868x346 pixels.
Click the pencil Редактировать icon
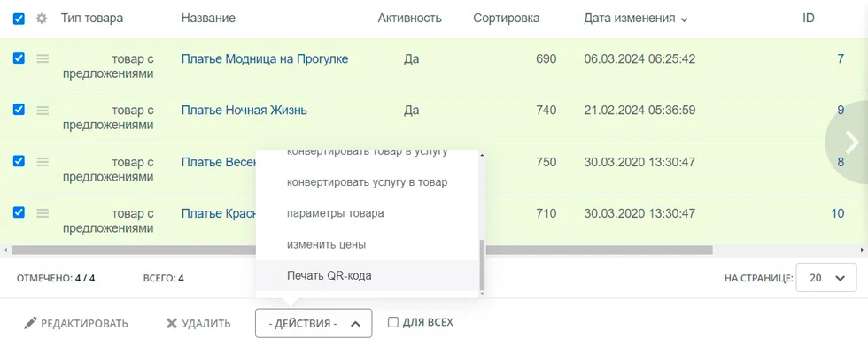click(30, 323)
